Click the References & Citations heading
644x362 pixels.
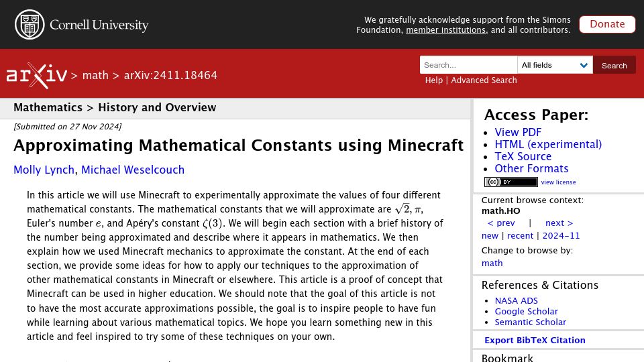[539, 285]
